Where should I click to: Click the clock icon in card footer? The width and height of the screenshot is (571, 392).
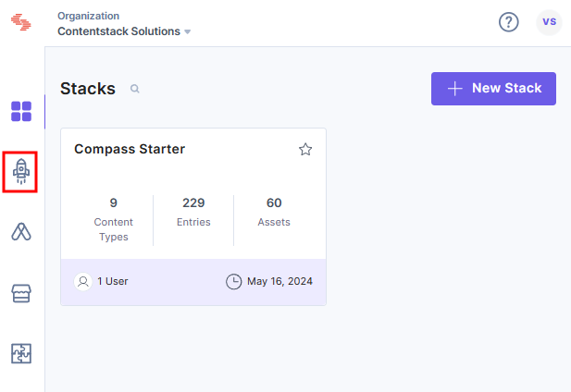[233, 281]
